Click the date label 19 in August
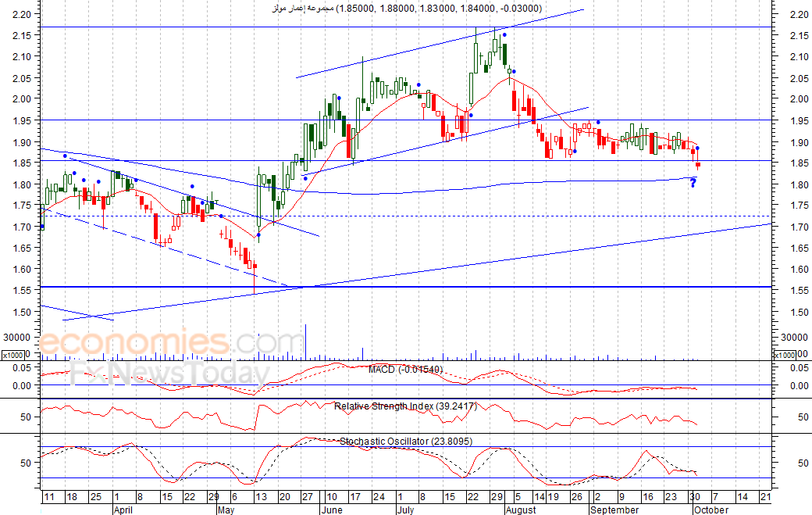 553,497
